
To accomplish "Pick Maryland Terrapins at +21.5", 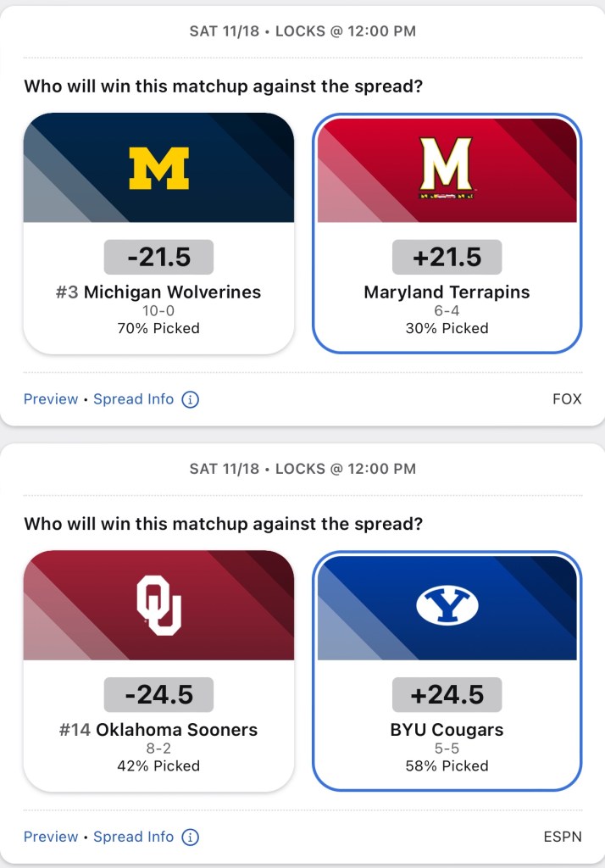I will [x=447, y=292].
